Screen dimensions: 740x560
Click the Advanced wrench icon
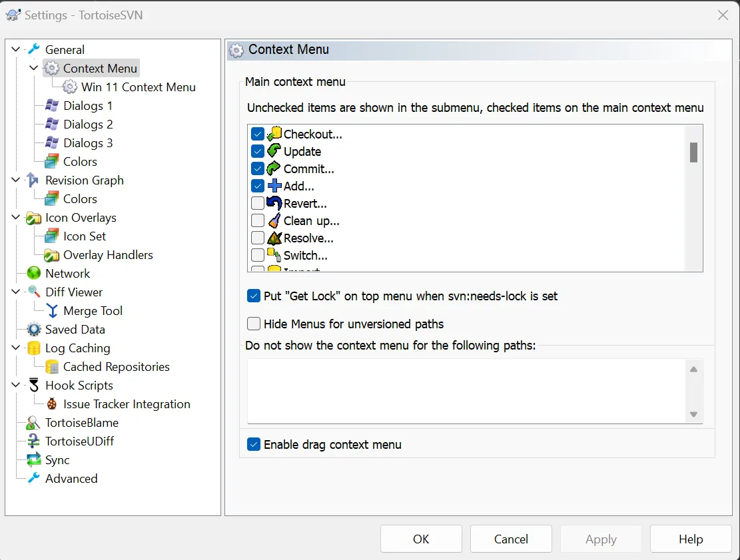coord(34,478)
